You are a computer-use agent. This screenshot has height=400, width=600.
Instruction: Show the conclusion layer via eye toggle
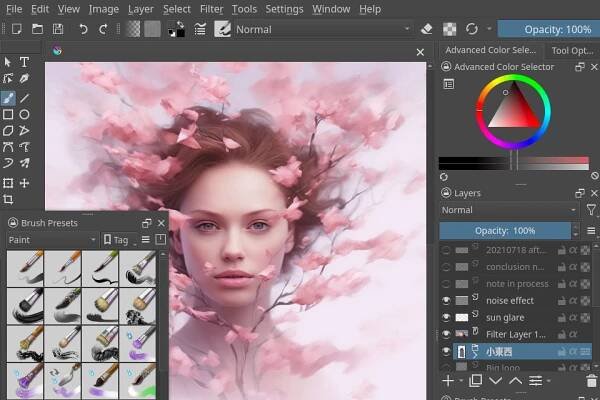coord(446,267)
